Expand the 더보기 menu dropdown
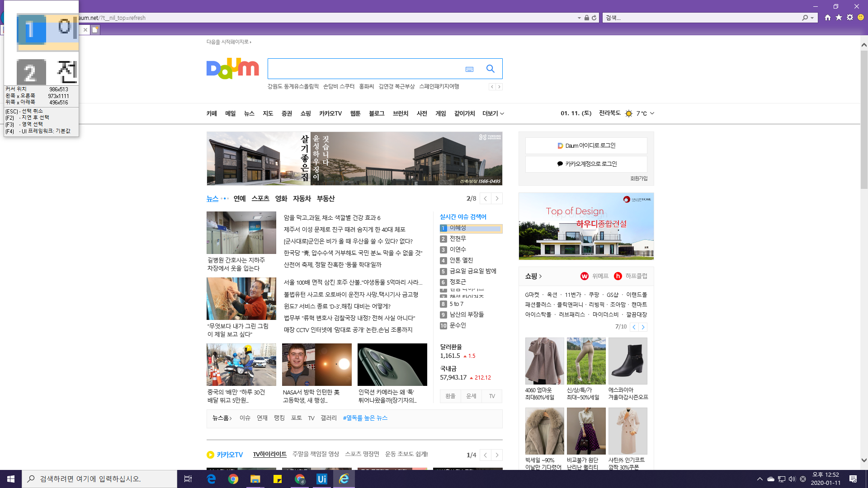Viewport: 868px width, 488px height. point(493,113)
